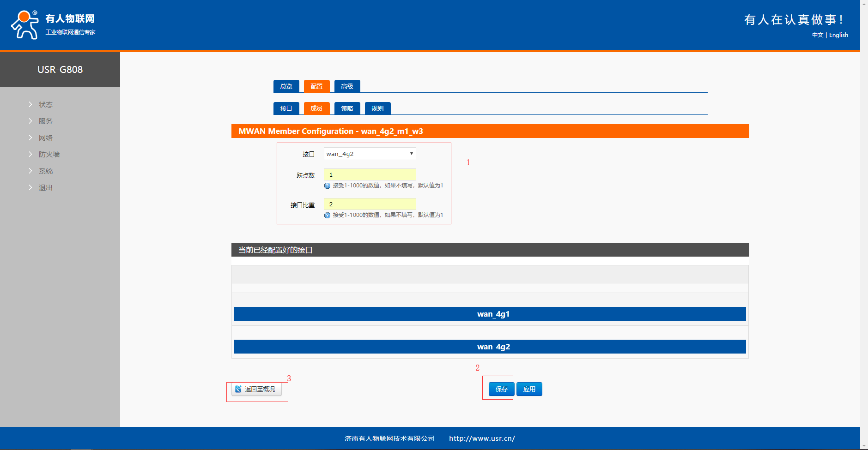868x450 pixels.
Task: Click help icon under 接口比重 field
Action: 327,215
